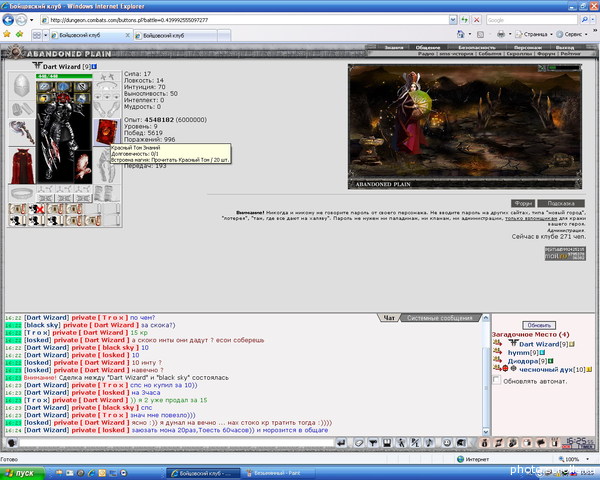The width and height of the screenshot is (600, 480).
Task: Click the walking figure chat toolbar icon
Action: click(401, 443)
